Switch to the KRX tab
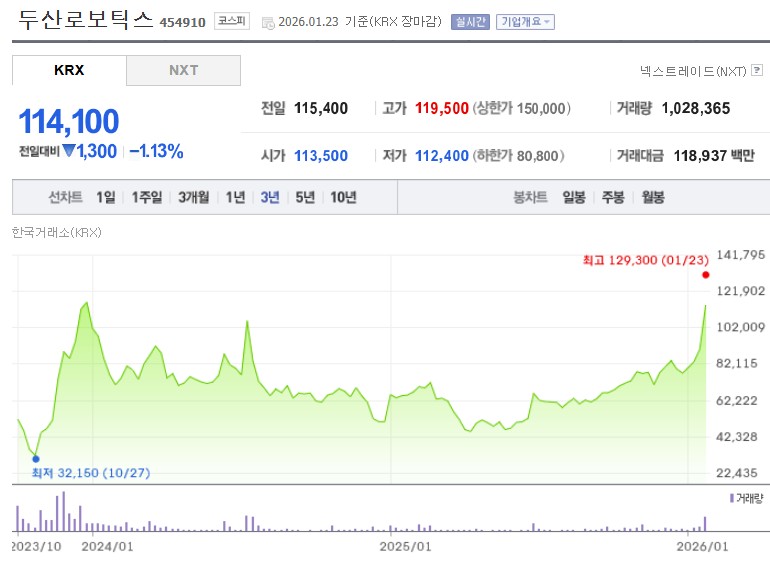 click(x=69, y=70)
